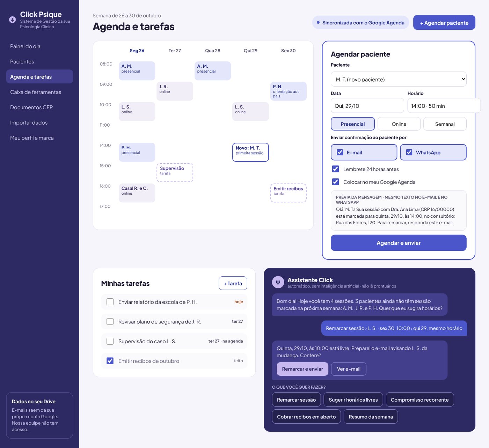Click the + Agendar paciente button
The width and height of the screenshot is (489, 448).
444,23
